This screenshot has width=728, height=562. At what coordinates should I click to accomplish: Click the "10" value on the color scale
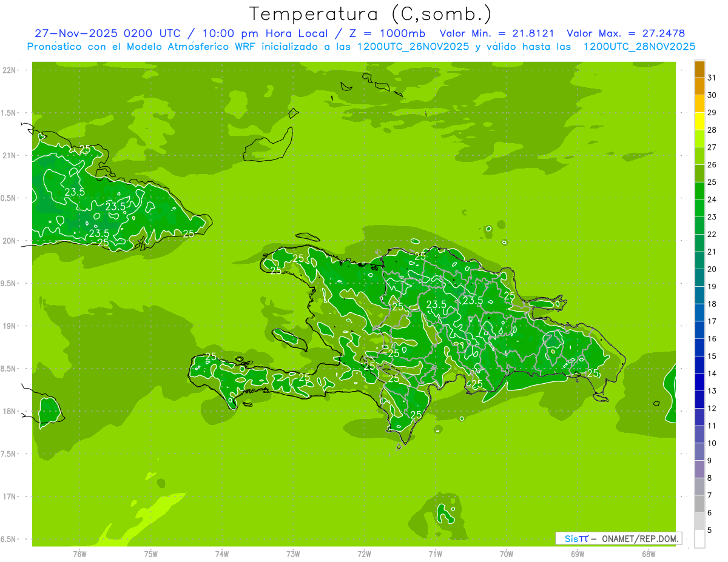(712, 443)
